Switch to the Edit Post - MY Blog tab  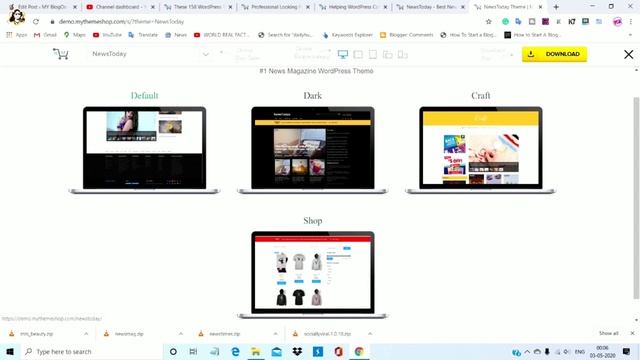(x=43, y=7)
